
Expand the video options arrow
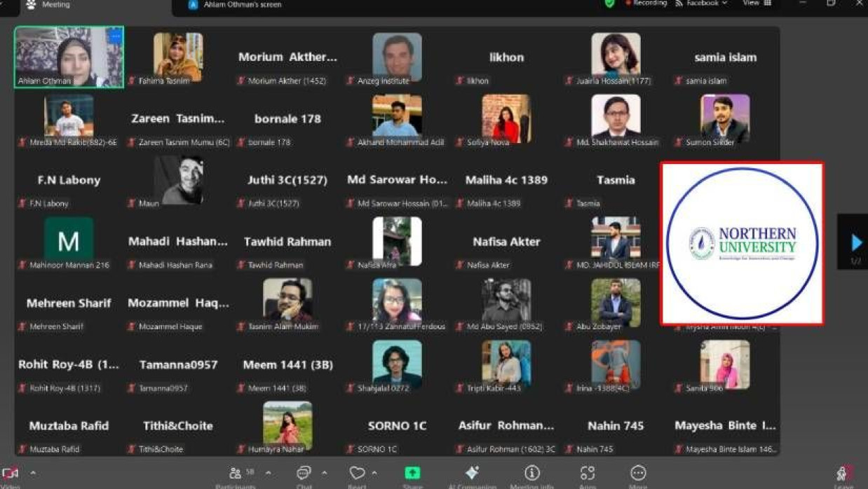(33, 474)
